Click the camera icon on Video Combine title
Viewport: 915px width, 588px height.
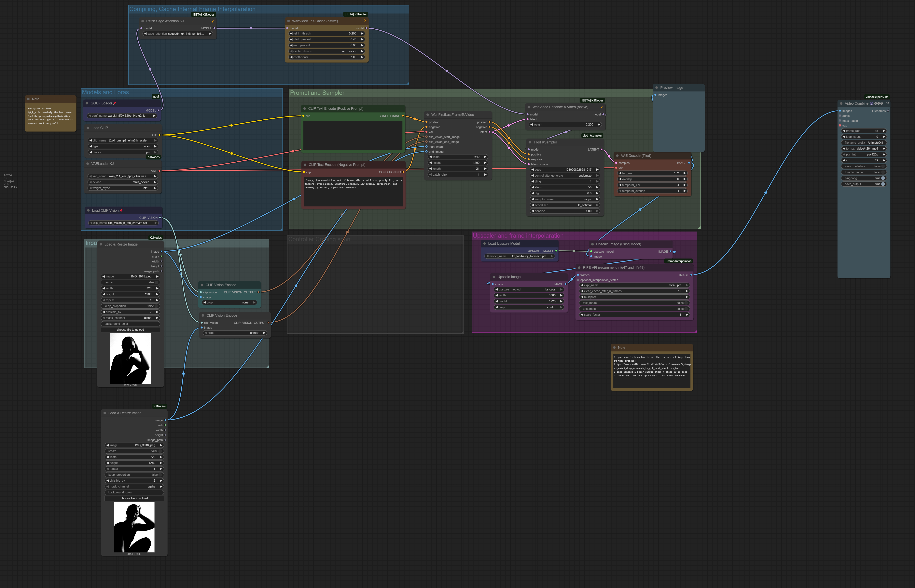click(x=872, y=103)
